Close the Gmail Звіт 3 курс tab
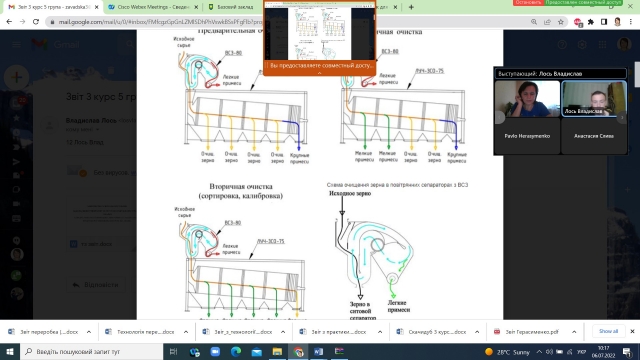 pos(96,7)
